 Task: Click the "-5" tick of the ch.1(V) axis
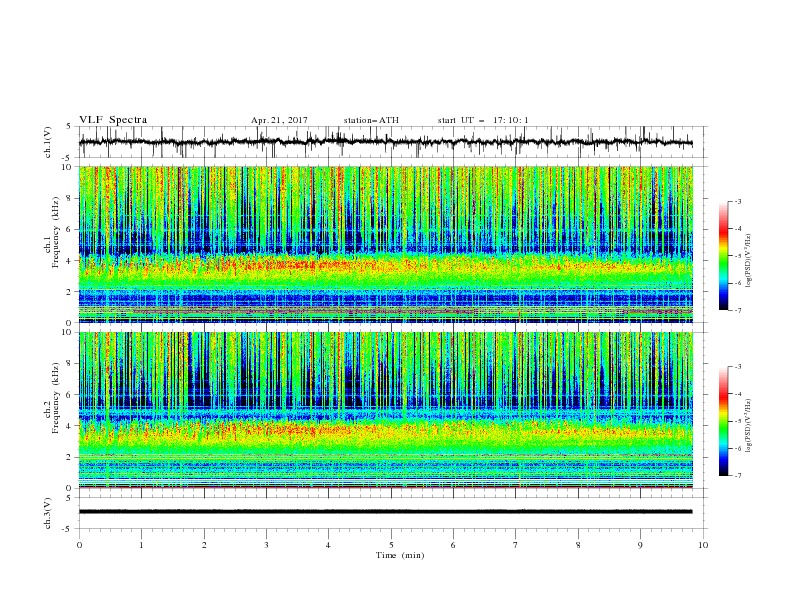(x=68, y=158)
